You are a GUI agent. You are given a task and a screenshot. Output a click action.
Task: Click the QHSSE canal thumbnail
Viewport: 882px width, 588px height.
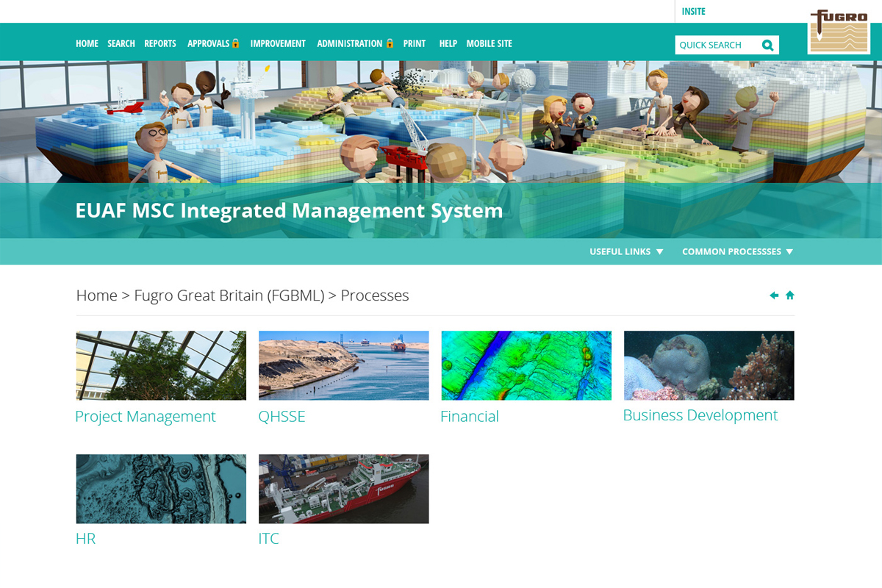344,365
